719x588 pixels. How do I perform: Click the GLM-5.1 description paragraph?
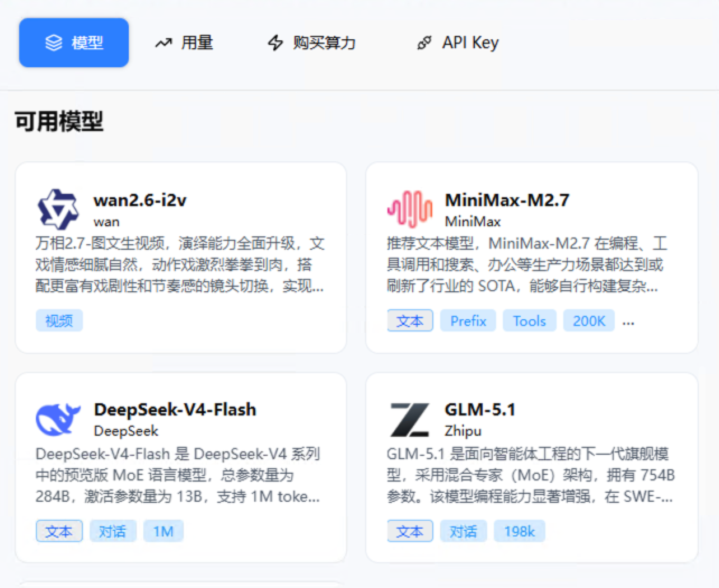point(531,475)
